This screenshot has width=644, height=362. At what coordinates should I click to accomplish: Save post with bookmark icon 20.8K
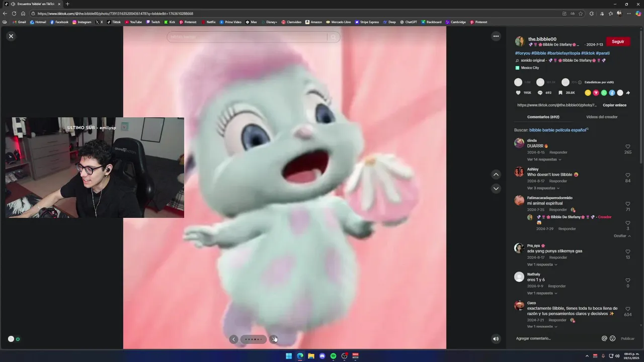(560, 93)
